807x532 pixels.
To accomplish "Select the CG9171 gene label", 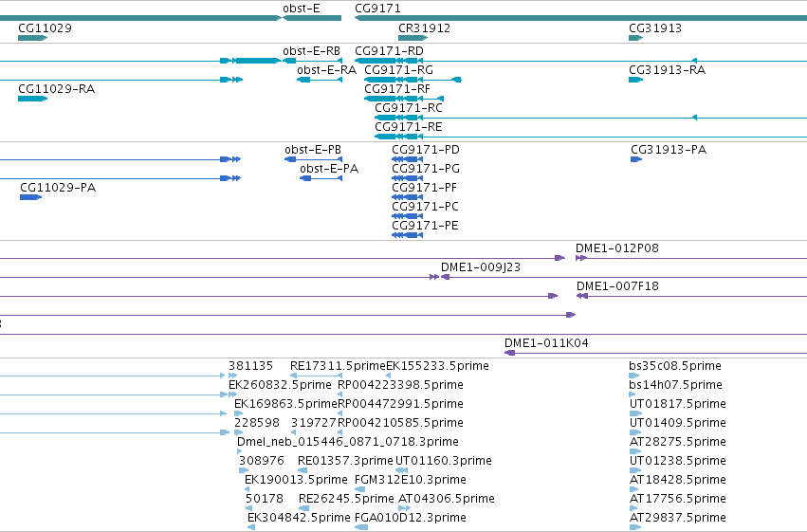I will click(x=377, y=9).
